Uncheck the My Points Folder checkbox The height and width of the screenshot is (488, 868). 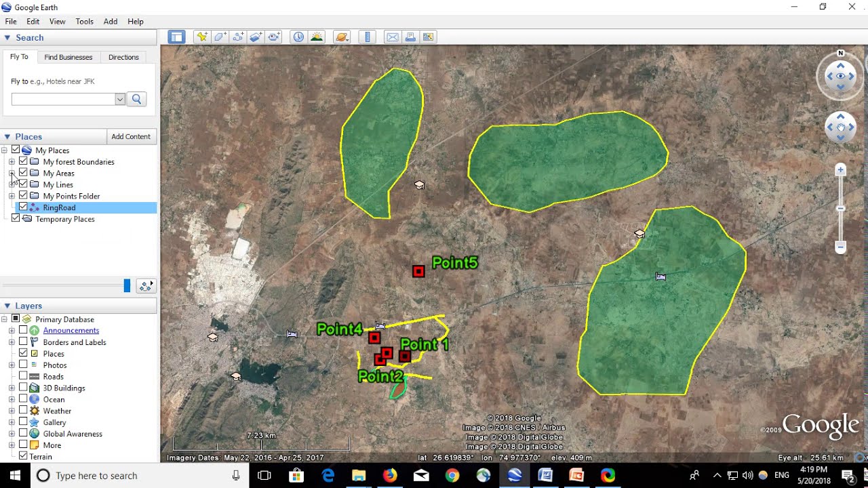click(x=23, y=196)
